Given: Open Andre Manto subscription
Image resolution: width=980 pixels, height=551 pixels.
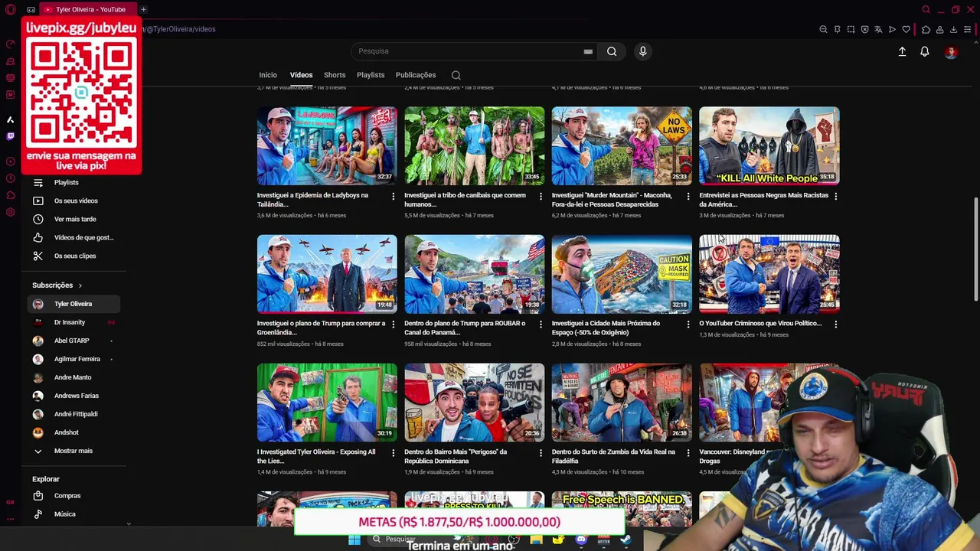Looking at the screenshot, I should (x=73, y=377).
